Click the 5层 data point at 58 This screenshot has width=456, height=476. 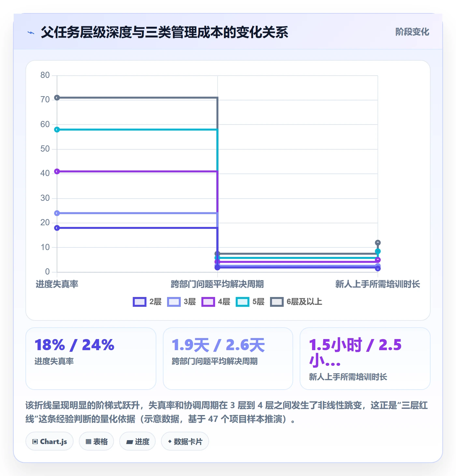(x=57, y=129)
